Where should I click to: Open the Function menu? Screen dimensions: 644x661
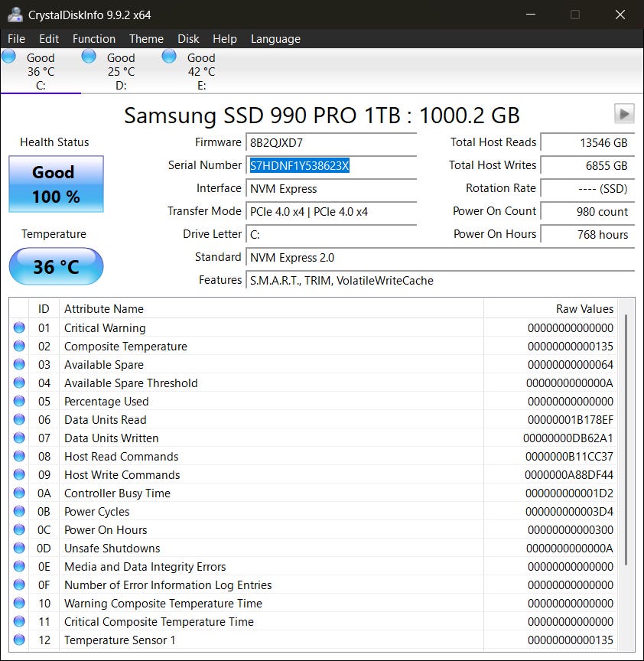click(94, 39)
